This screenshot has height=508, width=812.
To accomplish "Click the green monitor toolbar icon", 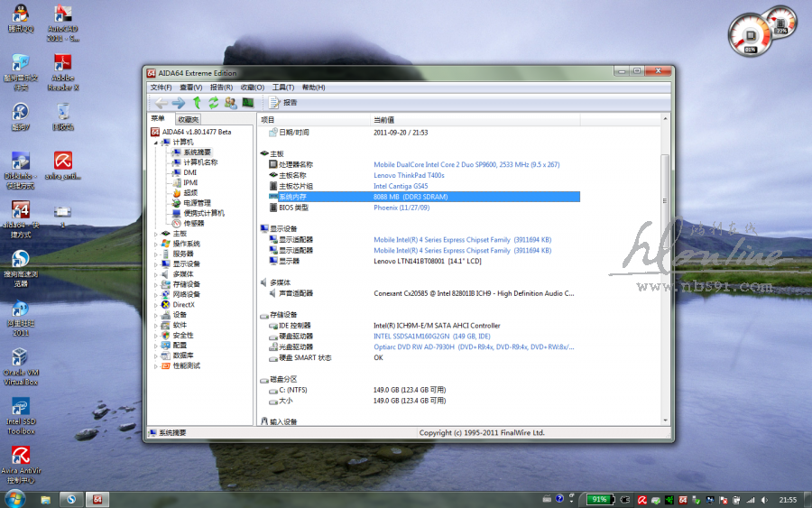I will (247, 103).
